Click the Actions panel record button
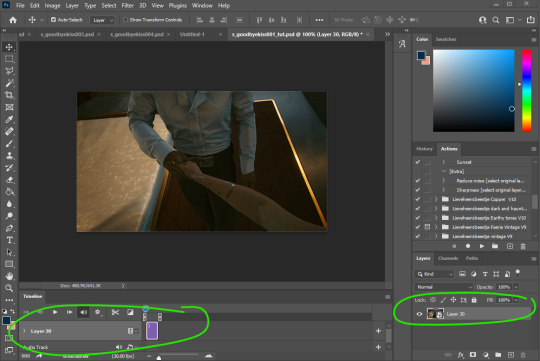Screen dimensions: 540x361 (468, 246)
